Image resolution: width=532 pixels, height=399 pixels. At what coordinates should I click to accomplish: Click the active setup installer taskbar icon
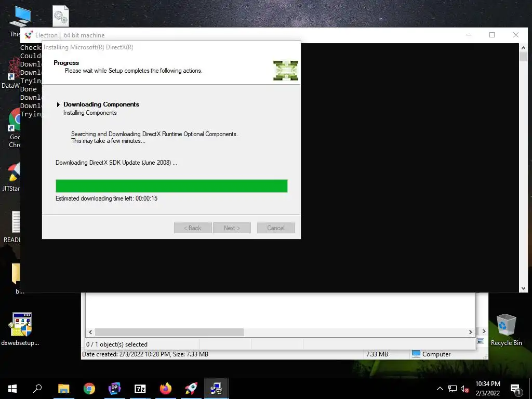tap(217, 389)
